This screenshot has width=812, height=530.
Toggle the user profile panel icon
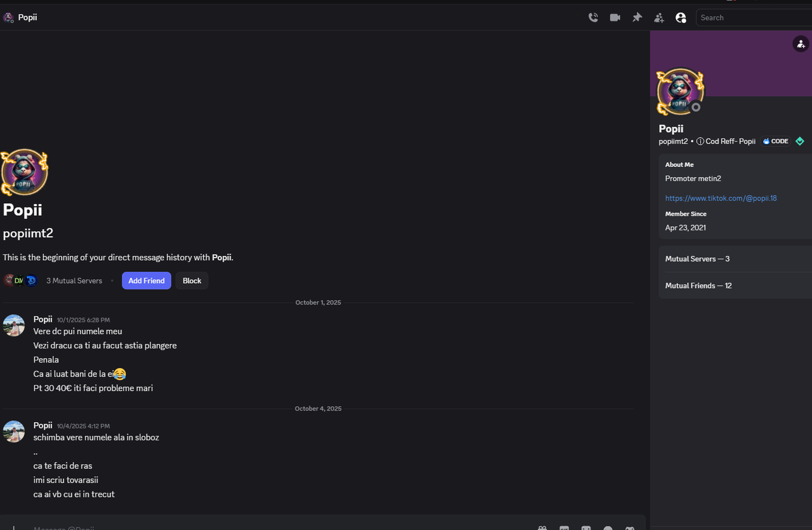681,18
